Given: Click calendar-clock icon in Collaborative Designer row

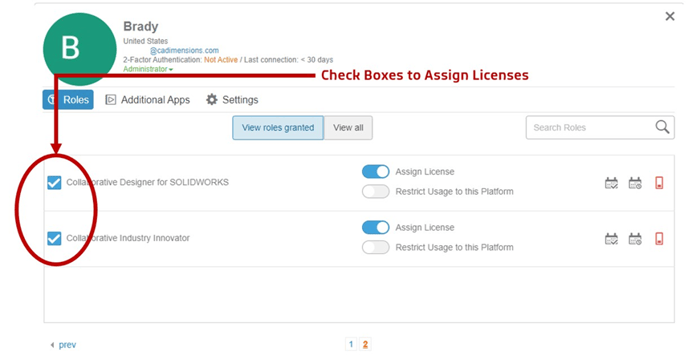Looking at the screenshot, I should click(x=635, y=183).
